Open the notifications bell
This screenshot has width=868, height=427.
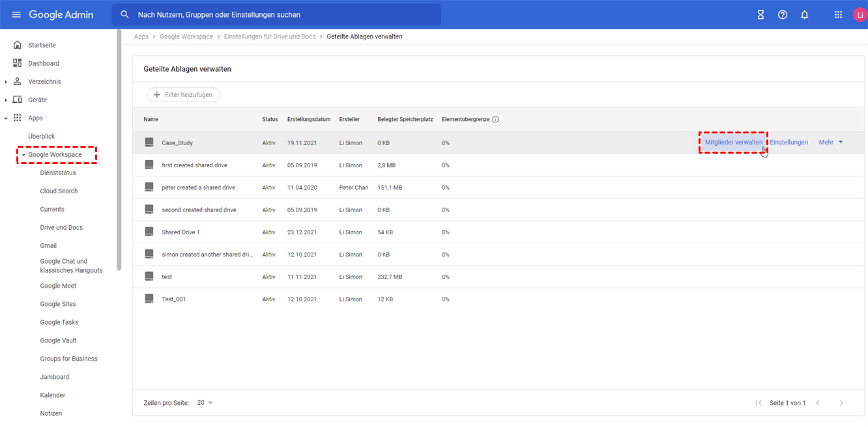click(x=805, y=15)
